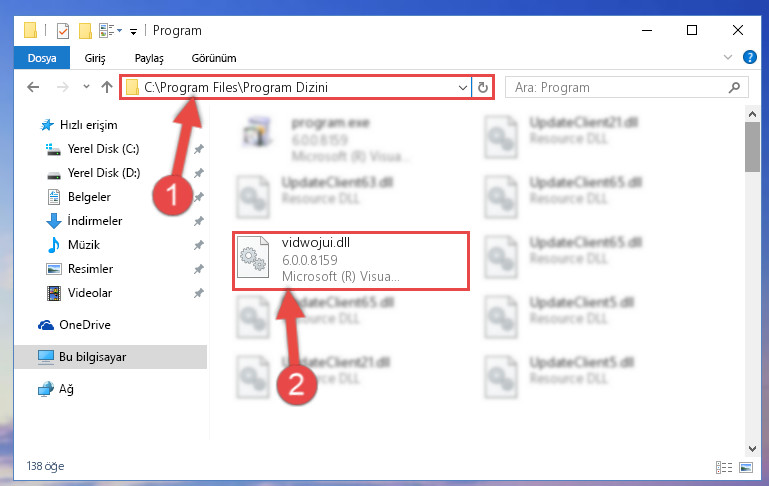Switch to large icons view in status bar
The width and height of the screenshot is (769, 486).
[746, 467]
